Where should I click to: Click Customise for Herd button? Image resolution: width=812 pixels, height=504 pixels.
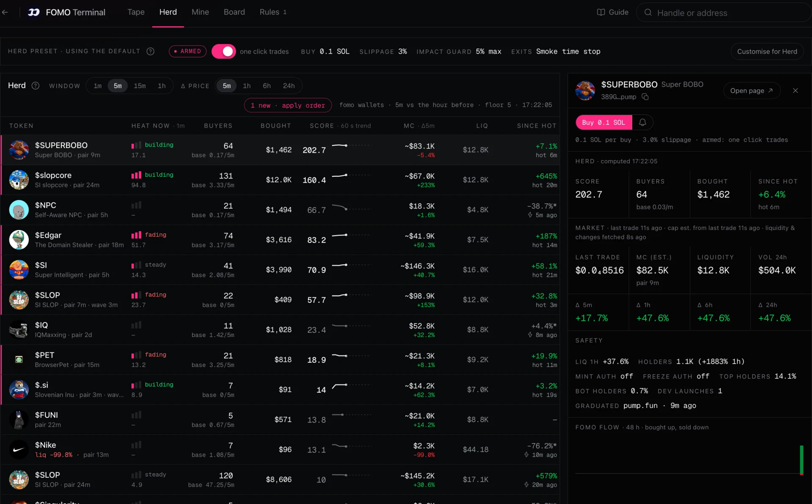[767, 51]
